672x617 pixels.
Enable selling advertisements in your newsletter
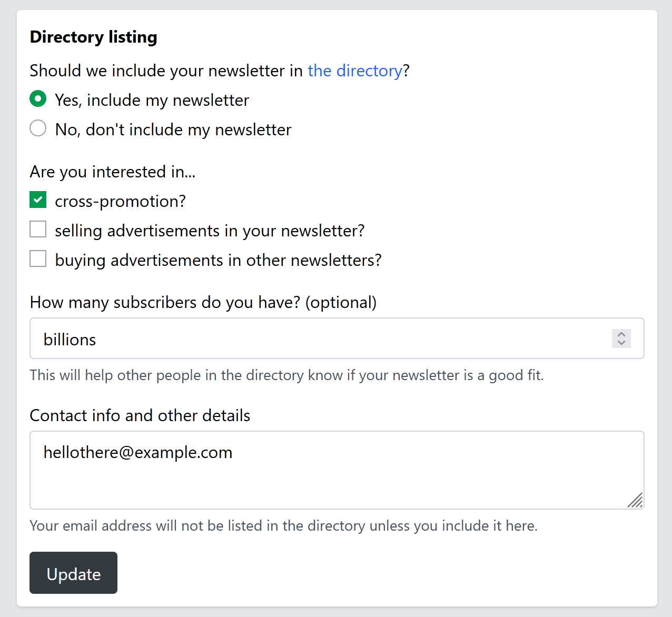(x=38, y=229)
